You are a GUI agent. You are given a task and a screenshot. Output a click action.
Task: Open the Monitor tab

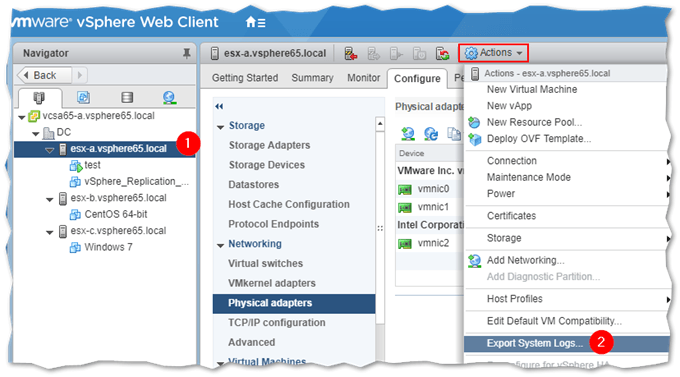coord(363,78)
